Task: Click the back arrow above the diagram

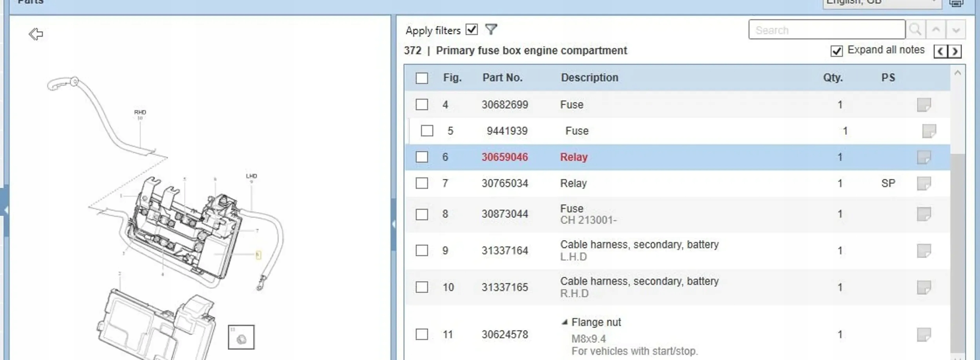Action: tap(36, 34)
